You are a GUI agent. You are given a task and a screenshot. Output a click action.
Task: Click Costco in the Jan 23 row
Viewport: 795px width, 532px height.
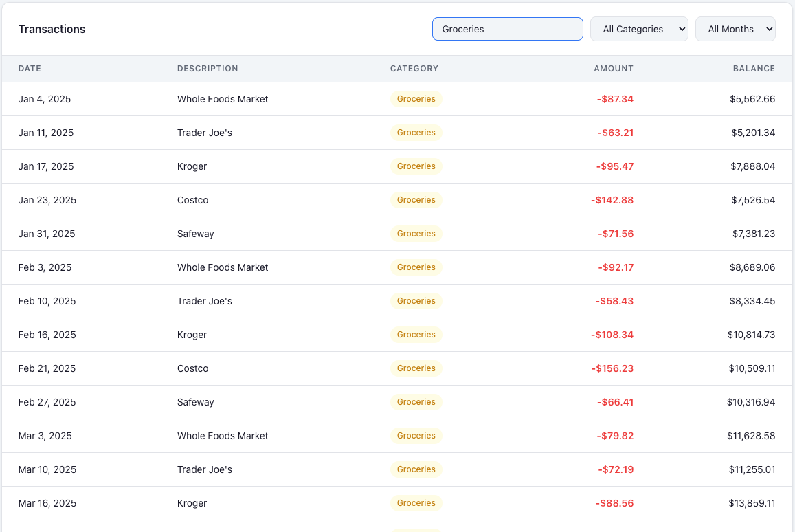click(x=192, y=200)
